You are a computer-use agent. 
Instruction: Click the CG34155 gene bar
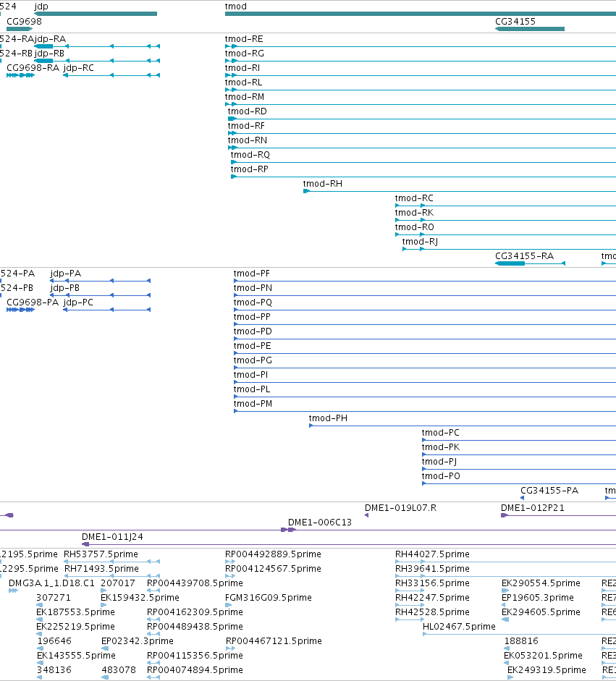(530, 29)
